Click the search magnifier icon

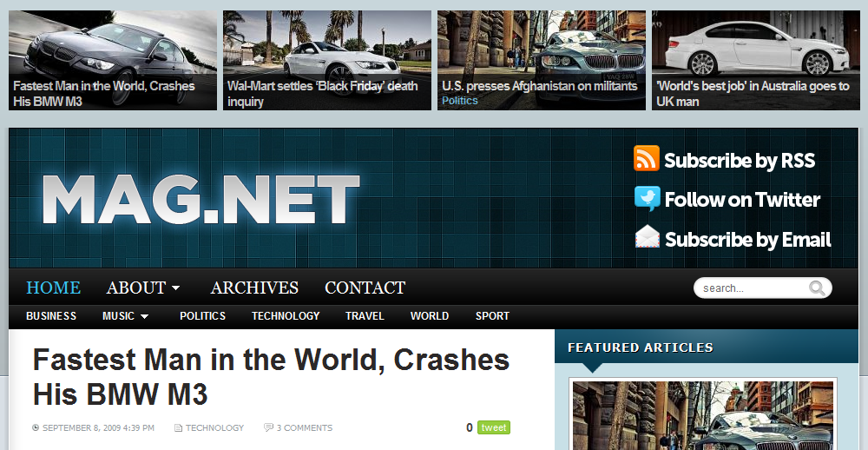pyautogui.click(x=817, y=288)
